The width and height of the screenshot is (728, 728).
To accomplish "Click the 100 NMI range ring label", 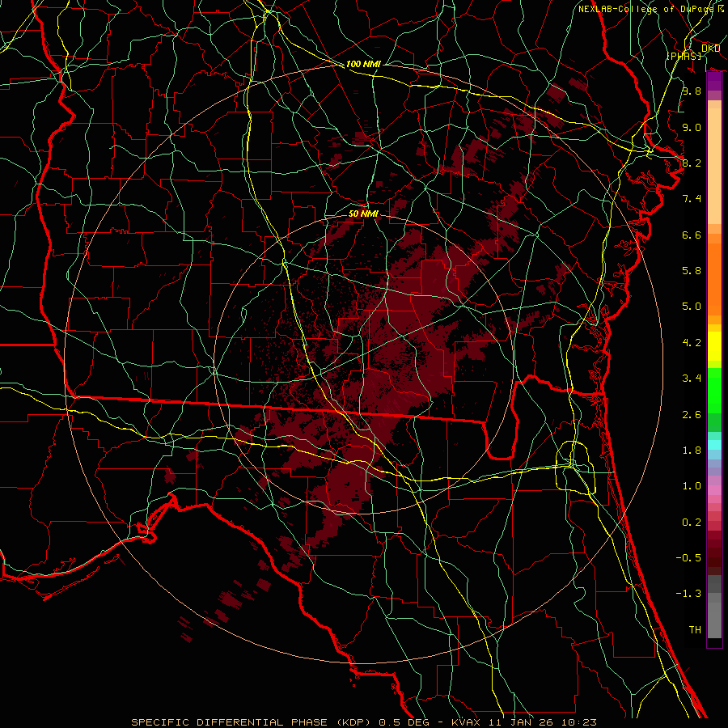I will click(363, 64).
